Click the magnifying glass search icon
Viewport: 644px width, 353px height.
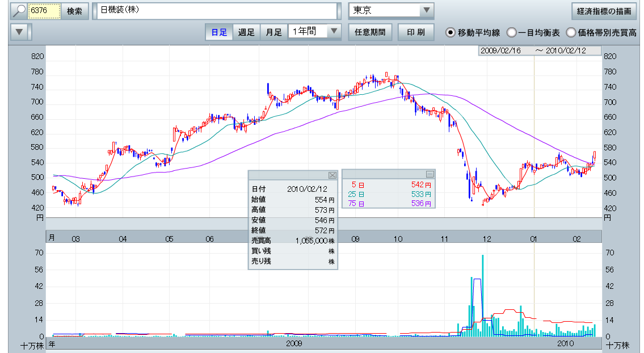pos(19,11)
